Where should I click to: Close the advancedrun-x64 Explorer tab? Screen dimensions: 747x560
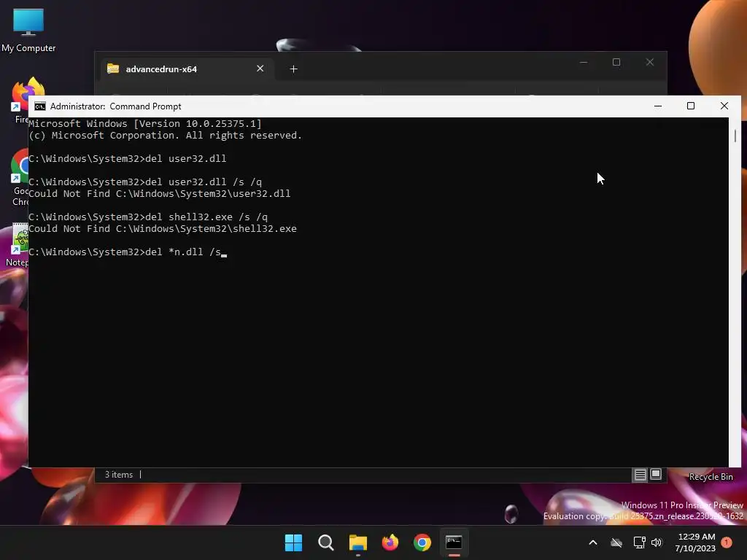click(260, 69)
